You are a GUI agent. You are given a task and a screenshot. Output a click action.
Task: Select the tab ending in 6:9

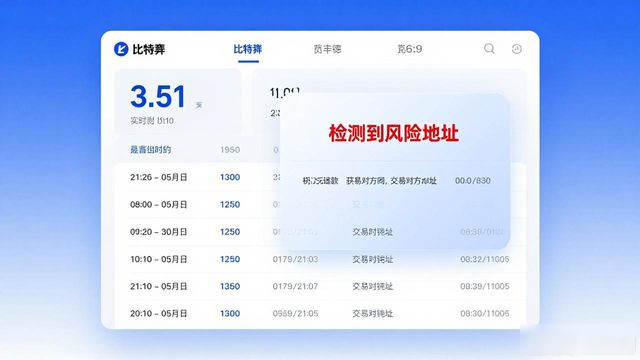(410, 49)
